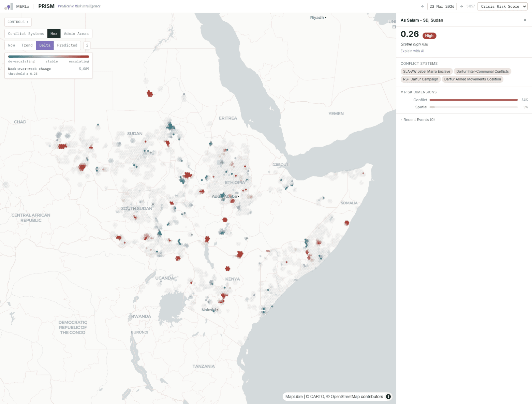Open RSF Darfur Campaign tag
The width and height of the screenshot is (532, 404).
[x=421, y=79]
